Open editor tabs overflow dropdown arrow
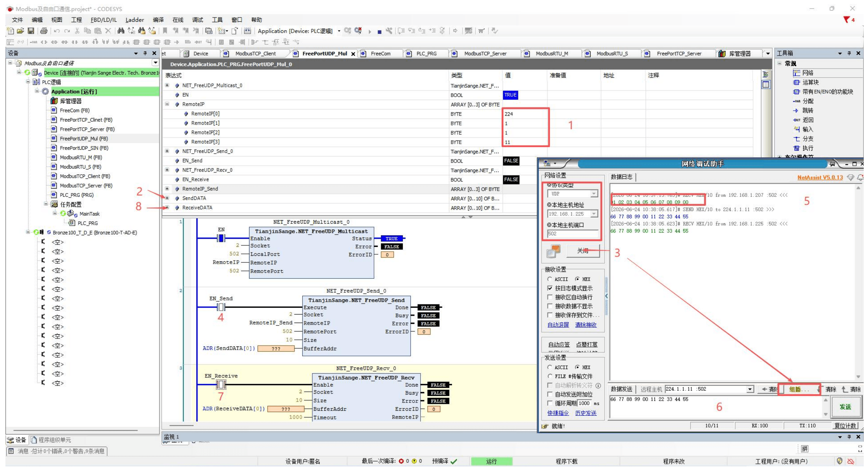Viewport: 868px width, 469px height. tap(768, 54)
